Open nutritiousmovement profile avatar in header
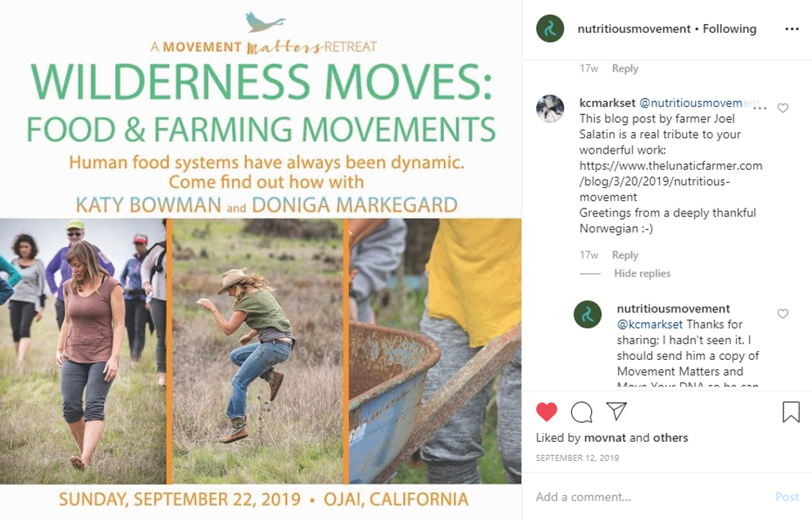 click(x=550, y=29)
